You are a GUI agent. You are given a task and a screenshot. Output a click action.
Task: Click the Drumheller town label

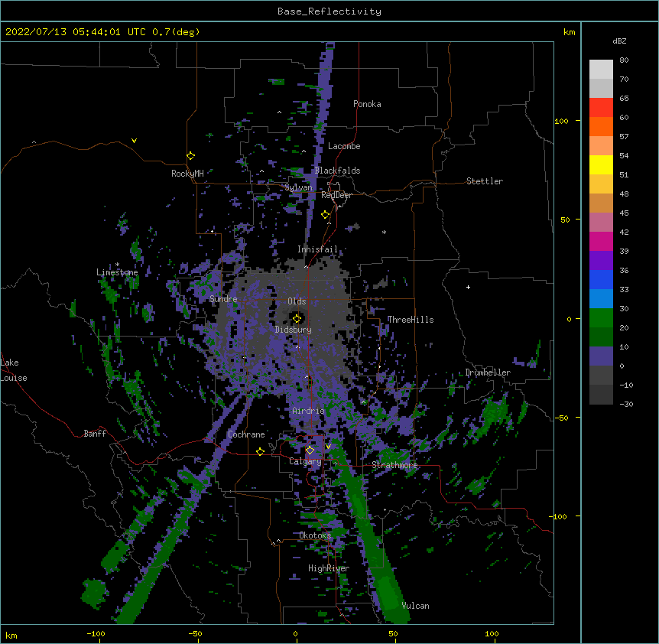488,372
